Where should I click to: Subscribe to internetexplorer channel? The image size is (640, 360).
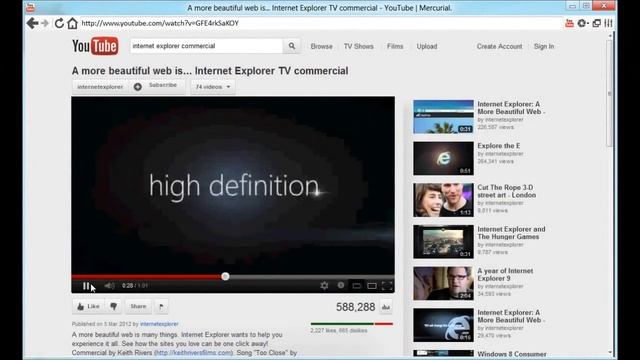(x=157, y=86)
